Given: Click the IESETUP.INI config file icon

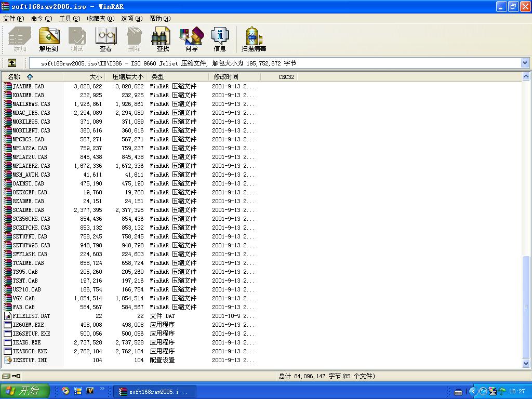Looking at the screenshot, I should point(7,360).
